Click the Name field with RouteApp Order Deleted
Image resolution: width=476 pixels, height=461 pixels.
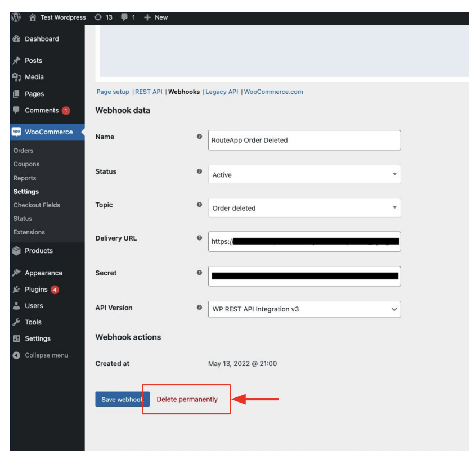[x=304, y=140]
